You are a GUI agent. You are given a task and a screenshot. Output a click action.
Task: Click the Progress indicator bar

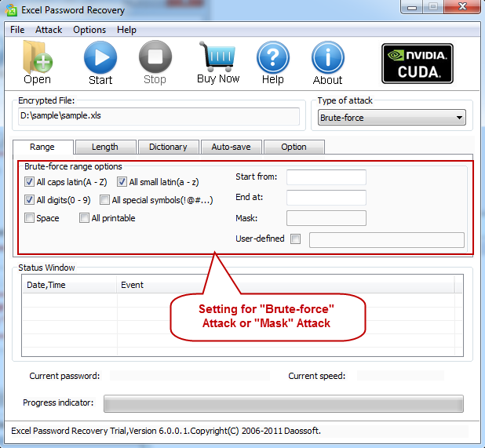tap(283, 403)
